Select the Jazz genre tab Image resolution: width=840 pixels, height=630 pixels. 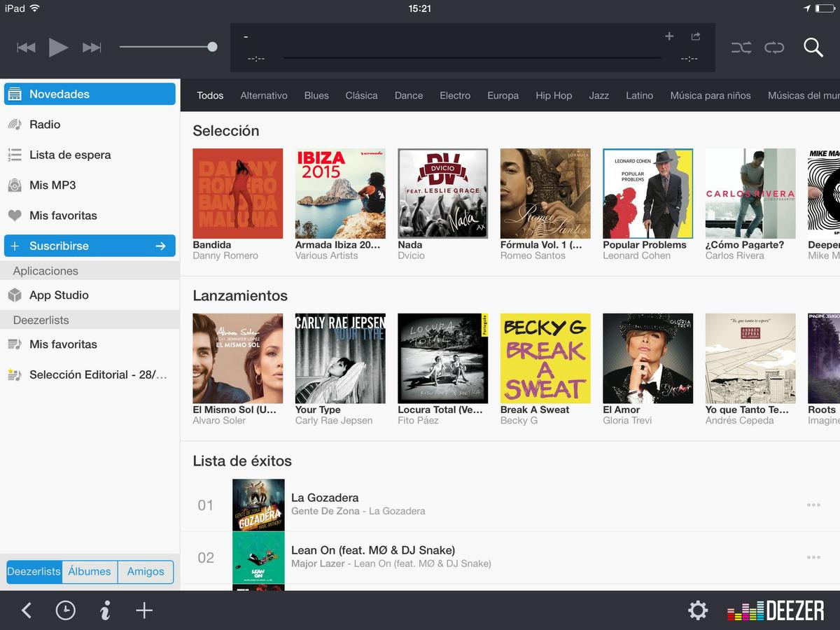(598, 95)
